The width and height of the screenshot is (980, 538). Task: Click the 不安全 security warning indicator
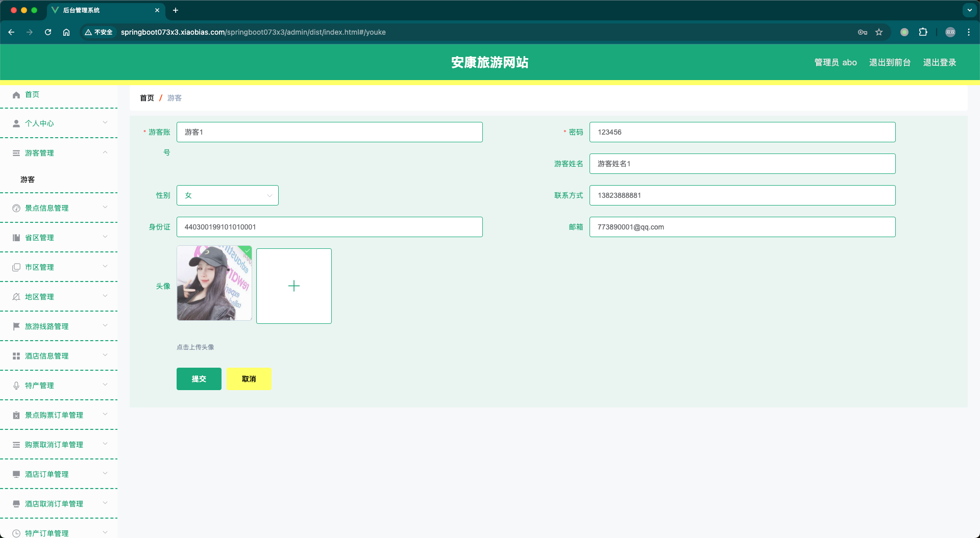pos(99,32)
